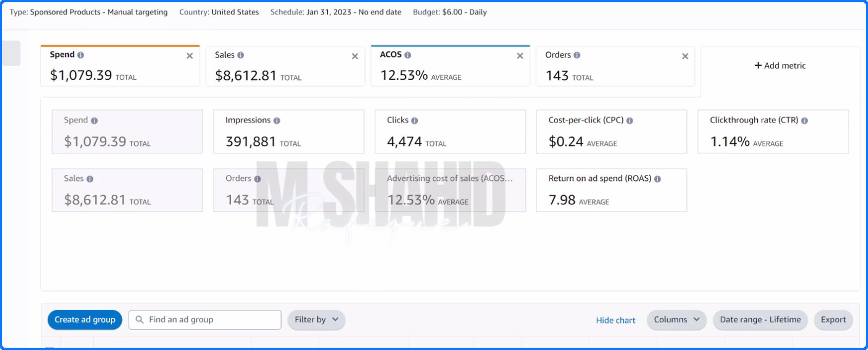The height and width of the screenshot is (350, 868).
Task: Open Date range - Lifetime selector
Action: [761, 320]
